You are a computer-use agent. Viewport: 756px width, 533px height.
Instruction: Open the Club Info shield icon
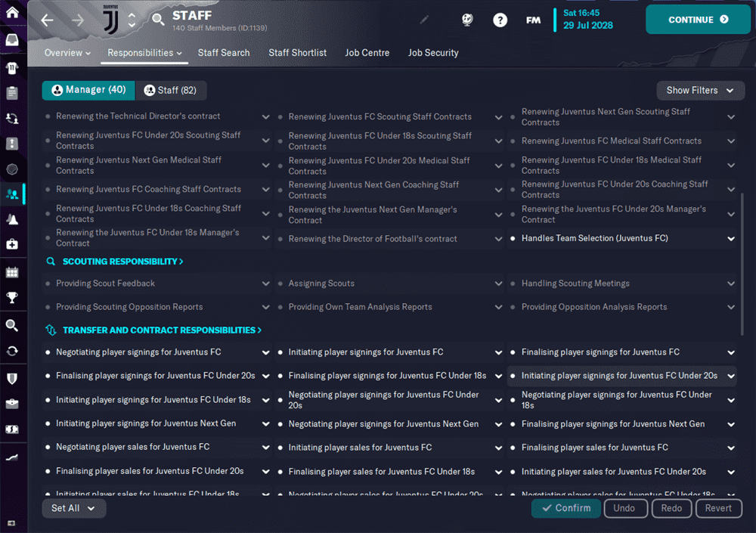12,379
